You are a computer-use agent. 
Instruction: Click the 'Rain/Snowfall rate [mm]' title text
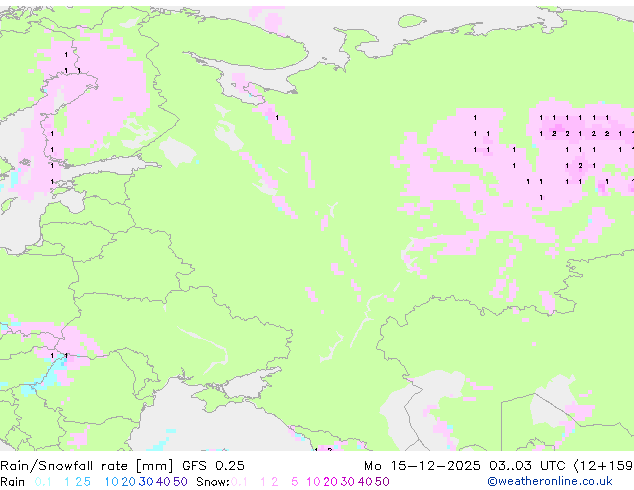coord(87,466)
